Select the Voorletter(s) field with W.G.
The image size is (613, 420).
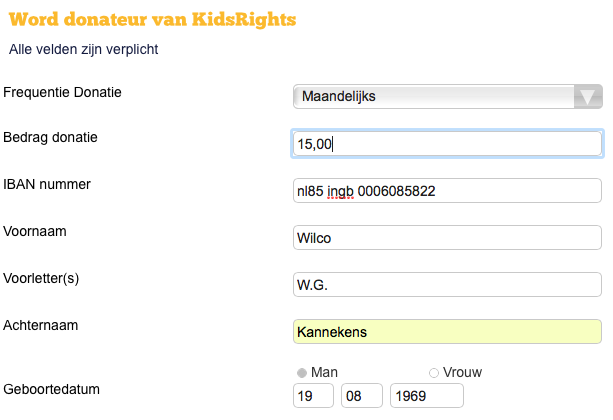(x=447, y=285)
